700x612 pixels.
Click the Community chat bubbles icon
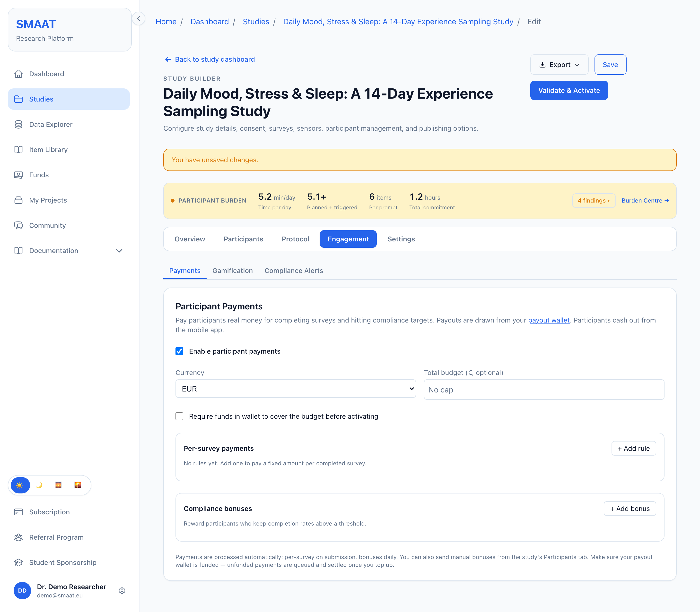tap(18, 225)
